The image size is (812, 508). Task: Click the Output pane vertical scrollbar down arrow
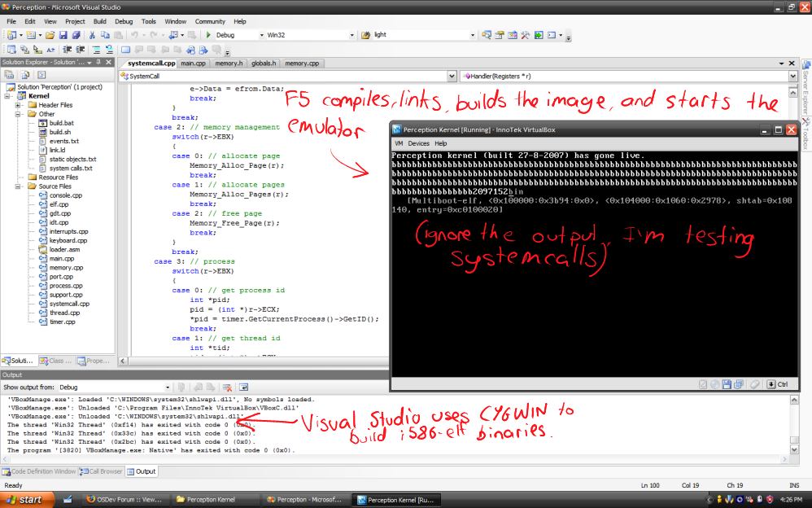(x=794, y=450)
